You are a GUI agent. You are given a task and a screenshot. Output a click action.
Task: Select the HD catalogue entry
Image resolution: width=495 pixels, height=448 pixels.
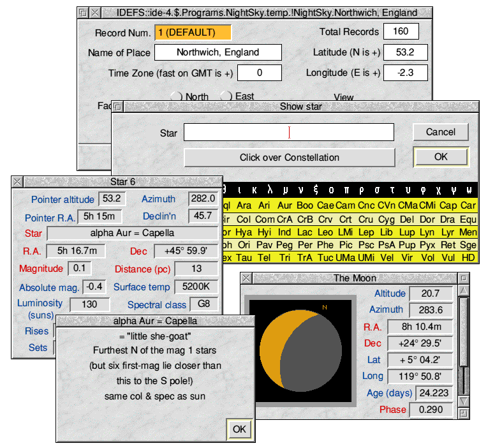pyautogui.click(x=468, y=258)
